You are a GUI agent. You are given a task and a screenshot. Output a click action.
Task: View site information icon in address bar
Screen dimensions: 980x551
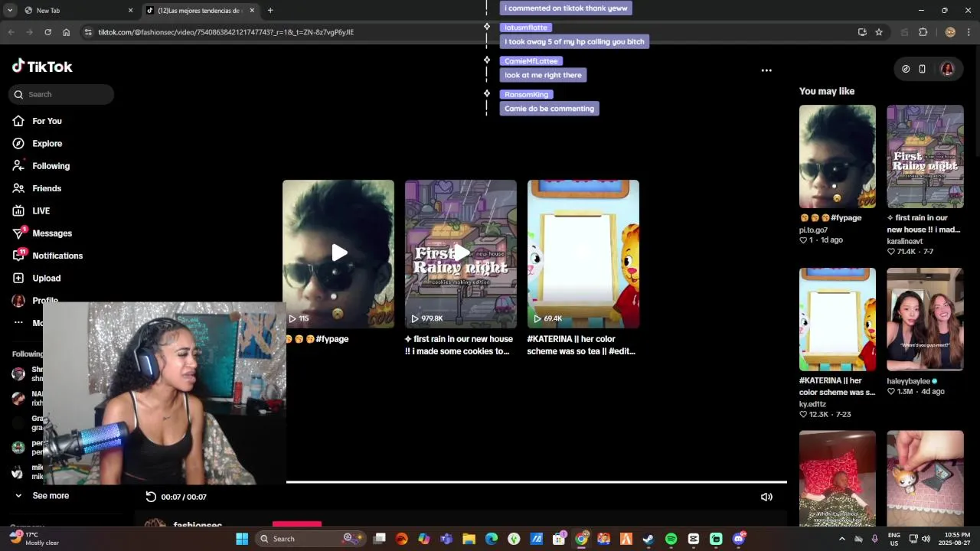[88, 32]
